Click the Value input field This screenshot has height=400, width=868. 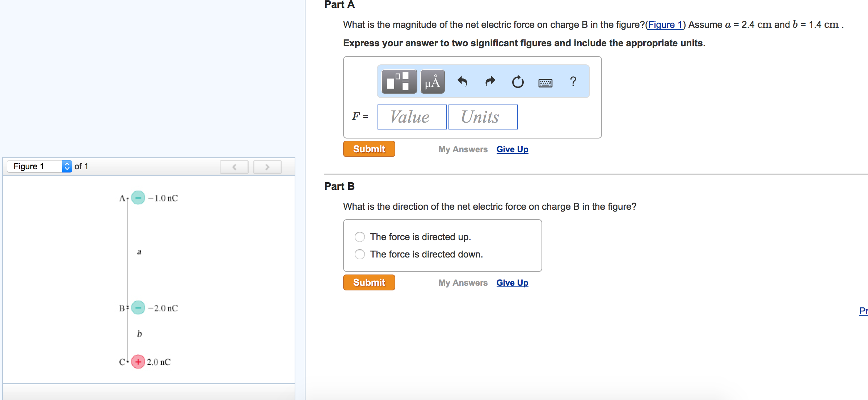click(412, 117)
